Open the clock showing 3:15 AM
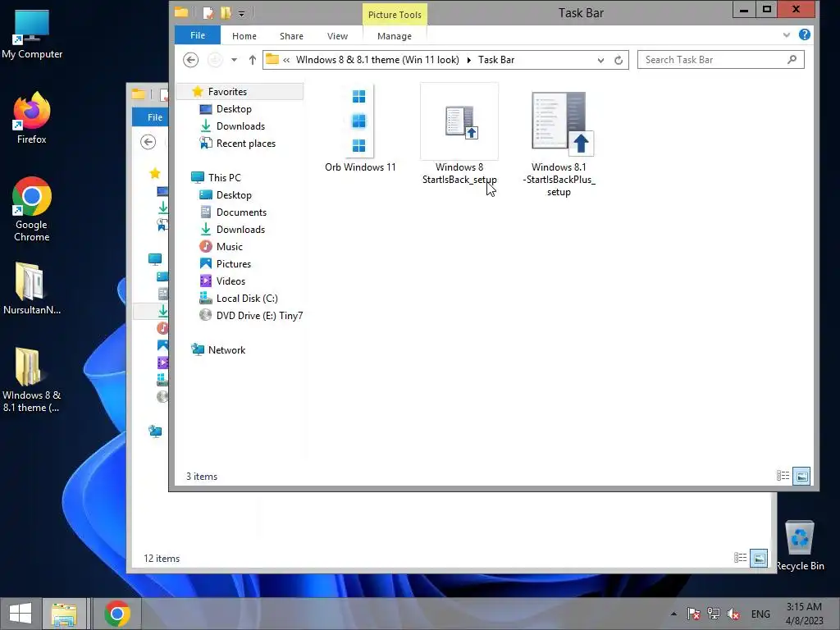The height and width of the screenshot is (630, 840). tap(804, 614)
